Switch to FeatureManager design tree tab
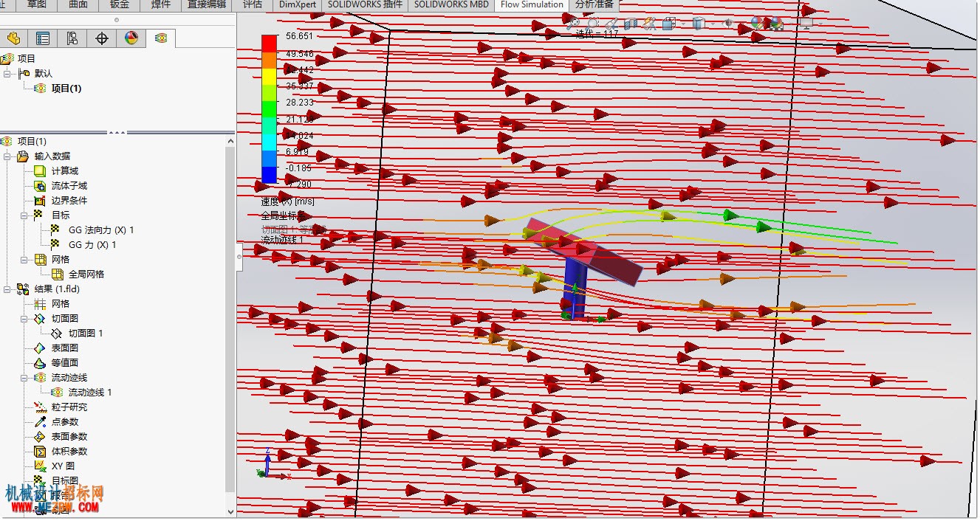The height and width of the screenshot is (521, 980). (13, 38)
